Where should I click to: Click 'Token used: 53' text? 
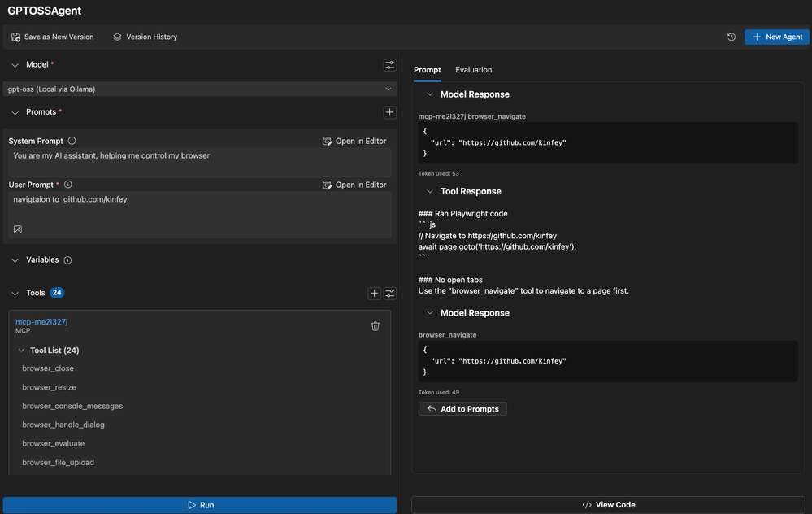coord(439,173)
